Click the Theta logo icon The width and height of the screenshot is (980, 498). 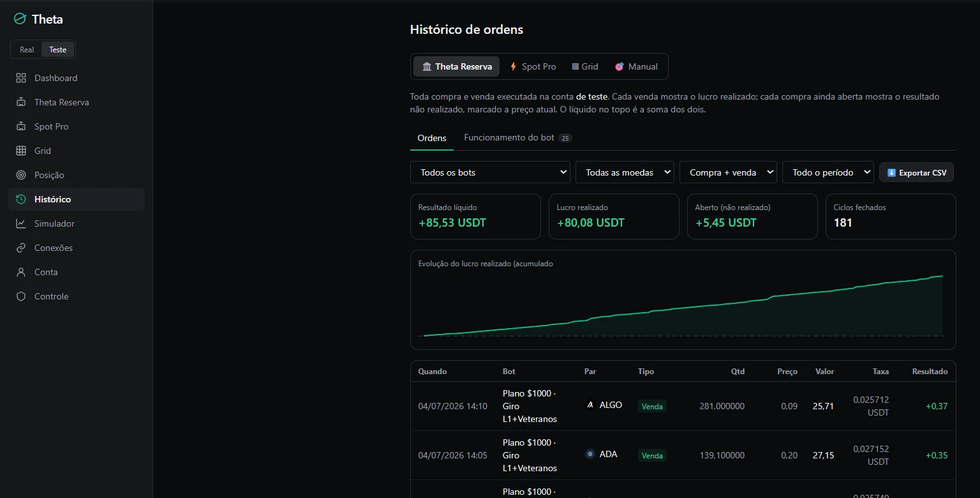point(20,19)
